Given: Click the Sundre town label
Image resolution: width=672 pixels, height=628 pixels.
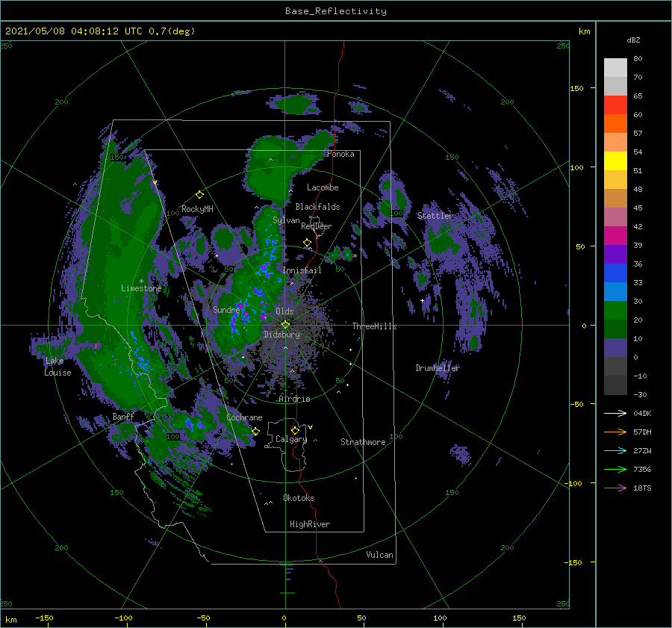Looking at the screenshot, I should (226, 309).
